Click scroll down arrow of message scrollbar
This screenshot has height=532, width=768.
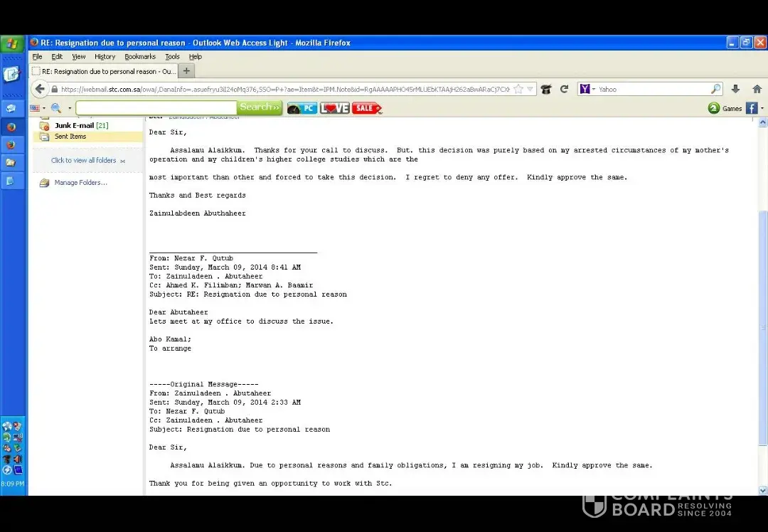click(762, 490)
